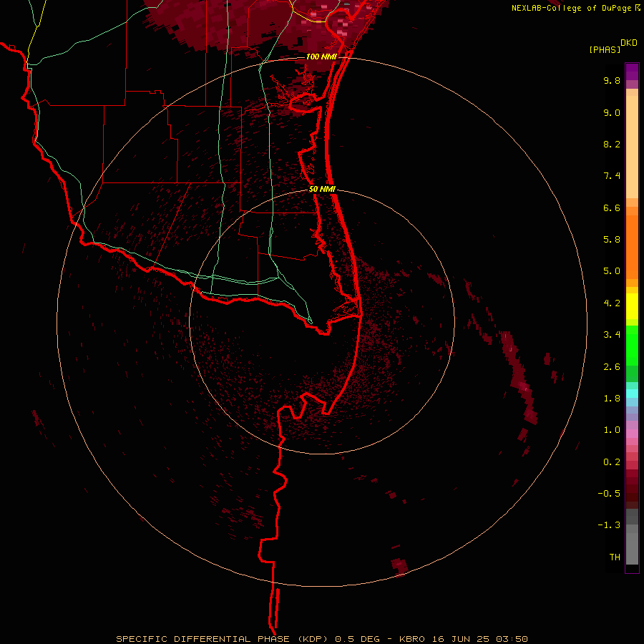The image size is (644, 644).
Task: Click the yellow segment of the color bar
Action: pos(632,306)
